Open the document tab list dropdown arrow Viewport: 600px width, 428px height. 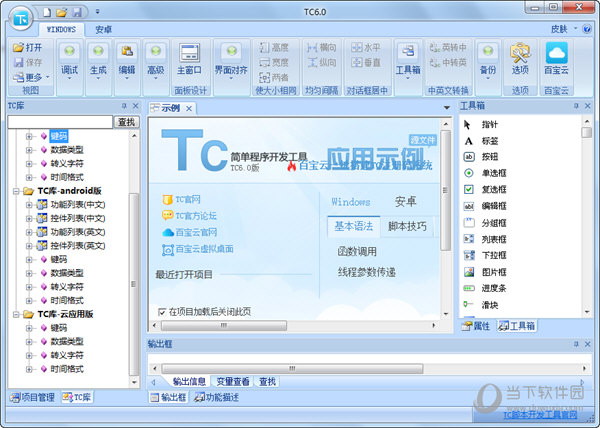pos(447,108)
